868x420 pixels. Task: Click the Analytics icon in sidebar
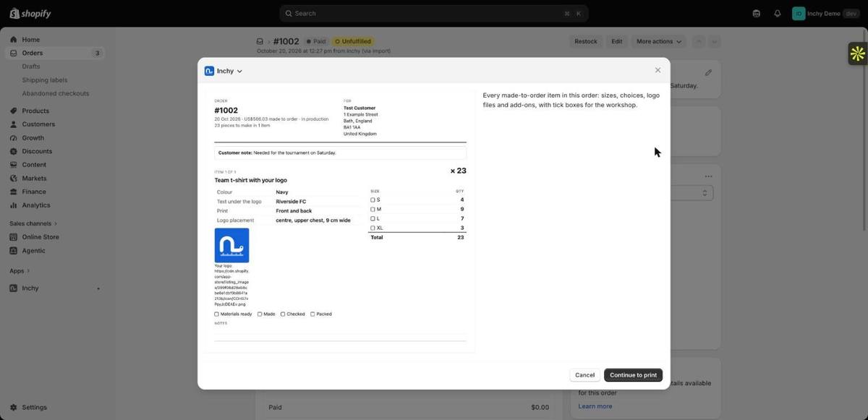point(13,205)
